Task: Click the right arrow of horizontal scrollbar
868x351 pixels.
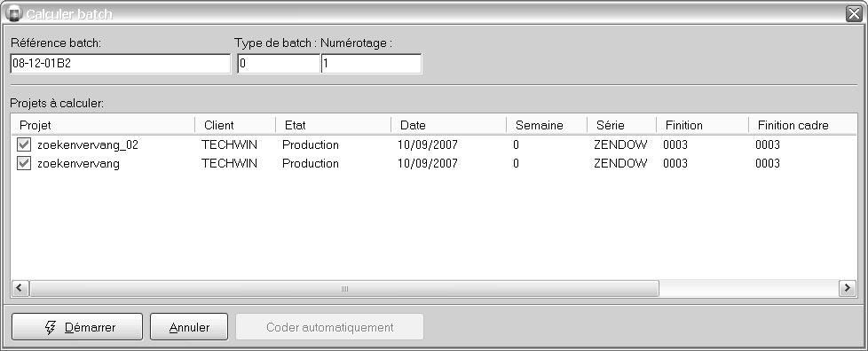Action: coord(847,288)
